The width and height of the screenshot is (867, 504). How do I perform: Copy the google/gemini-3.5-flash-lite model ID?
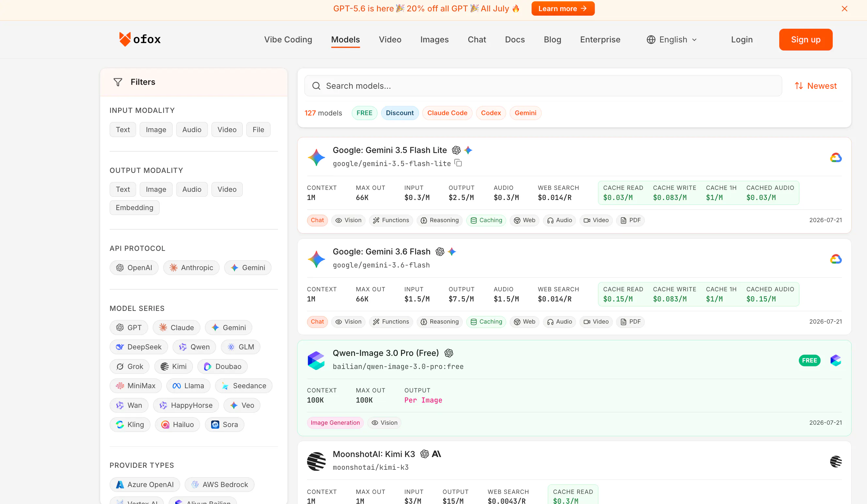[458, 163]
